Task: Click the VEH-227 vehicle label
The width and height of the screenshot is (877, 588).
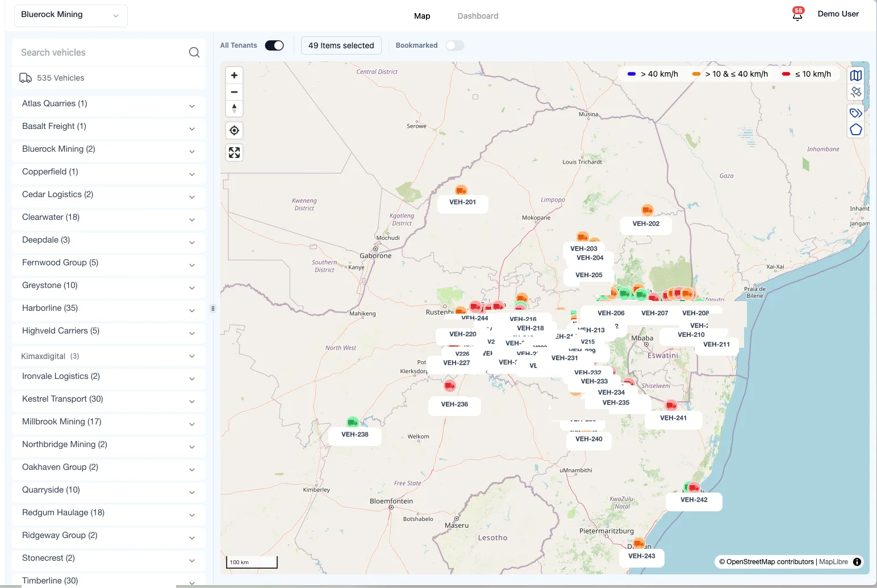Action: point(457,363)
